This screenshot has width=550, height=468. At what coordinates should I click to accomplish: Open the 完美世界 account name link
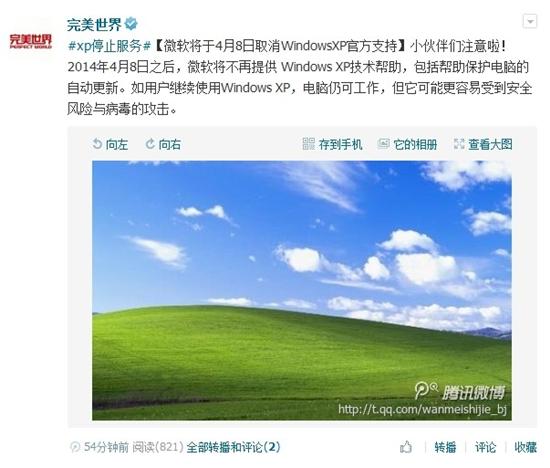click(94, 25)
